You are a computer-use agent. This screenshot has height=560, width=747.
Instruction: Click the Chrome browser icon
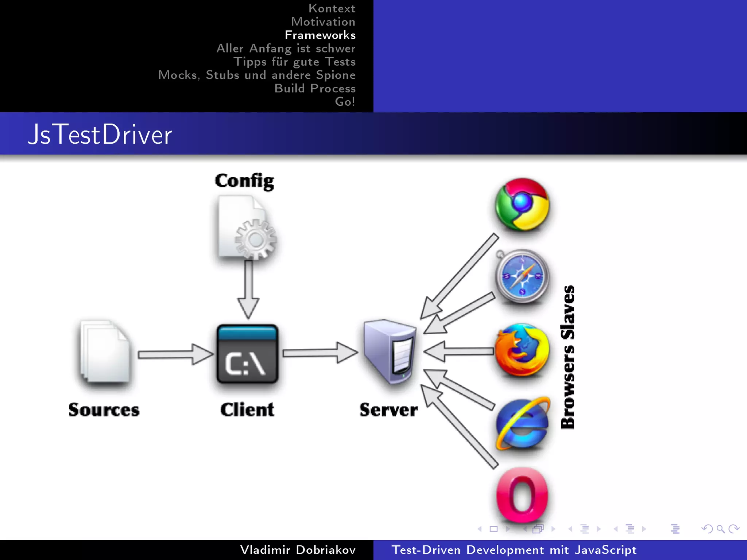pos(522,205)
